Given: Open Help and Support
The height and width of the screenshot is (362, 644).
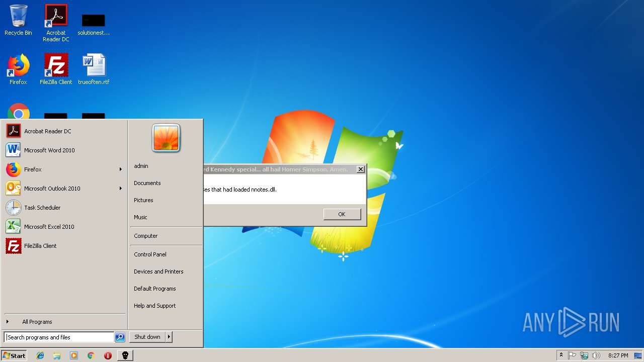Looking at the screenshot, I should [166, 306].
